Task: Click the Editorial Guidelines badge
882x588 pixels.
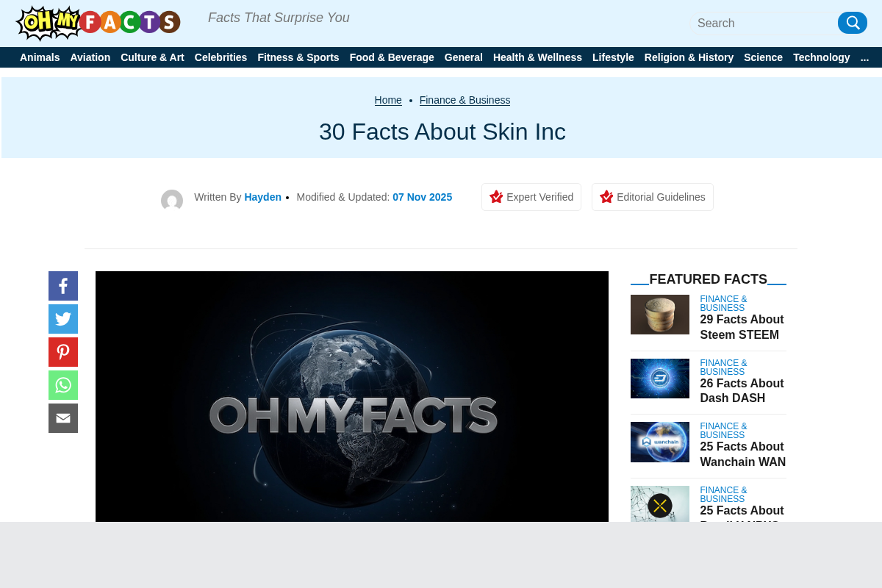Action: tap(652, 197)
